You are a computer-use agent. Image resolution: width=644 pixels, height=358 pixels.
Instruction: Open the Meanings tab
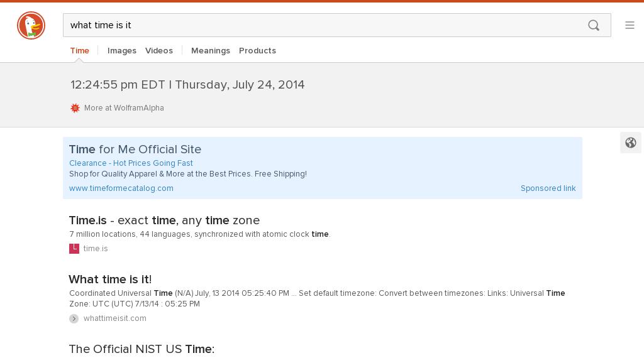[x=211, y=50]
